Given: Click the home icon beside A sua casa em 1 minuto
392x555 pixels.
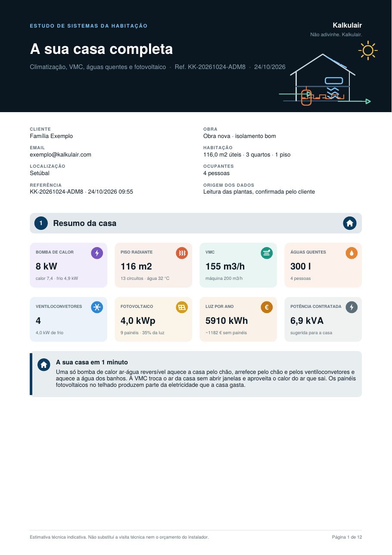Looking at the screenshot, I should (44, 365).
